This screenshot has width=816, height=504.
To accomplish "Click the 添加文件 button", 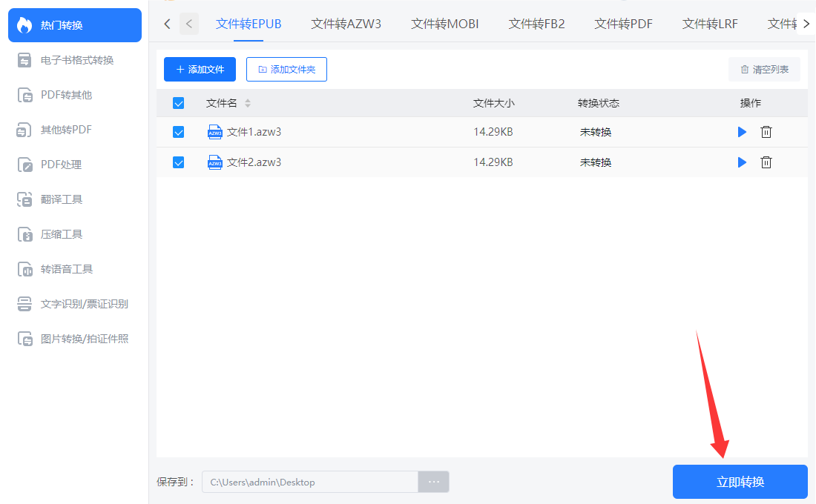I will point(200,69).
